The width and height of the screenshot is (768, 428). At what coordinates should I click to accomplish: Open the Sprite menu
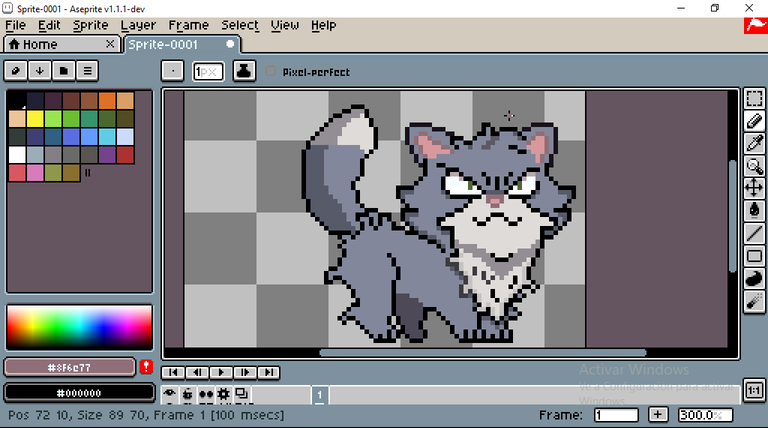coord(91,25)
